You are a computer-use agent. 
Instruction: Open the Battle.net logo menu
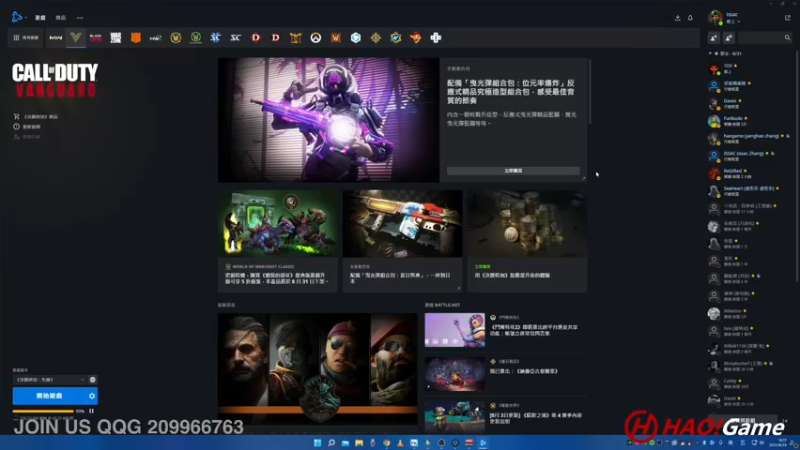18,17
